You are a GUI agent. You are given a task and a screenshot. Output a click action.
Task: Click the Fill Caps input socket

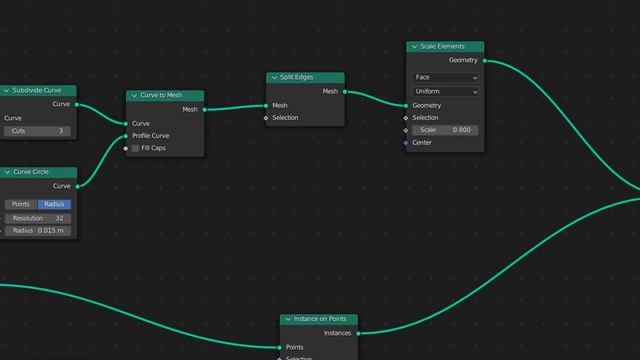pyautogui.click(x=126, y=149)
